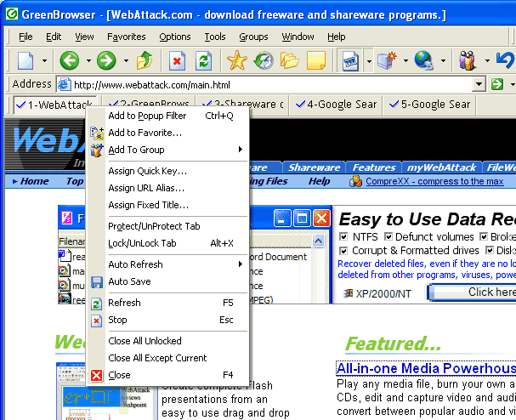Viewport: 516px width, 420px height.
Task: Open dropdown arrow next to gift bag icon
Action: pyautogui.click(x=487, y=60)
